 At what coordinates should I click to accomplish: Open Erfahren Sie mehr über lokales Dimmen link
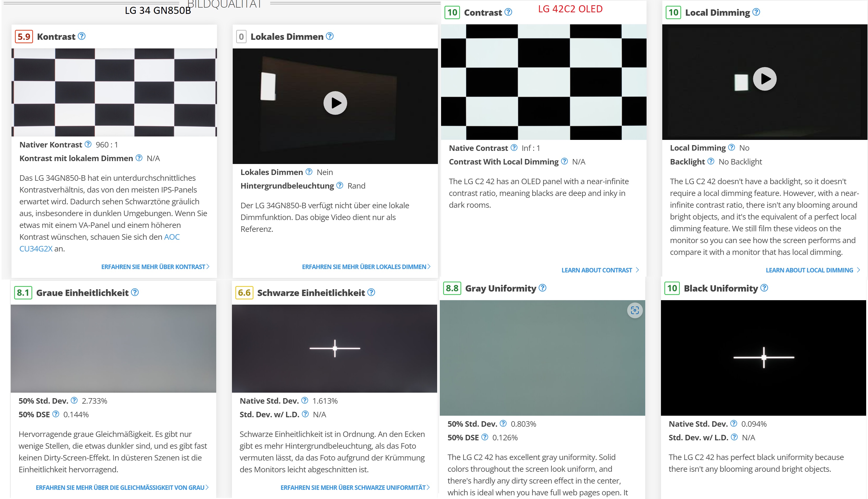pos(366,267)
